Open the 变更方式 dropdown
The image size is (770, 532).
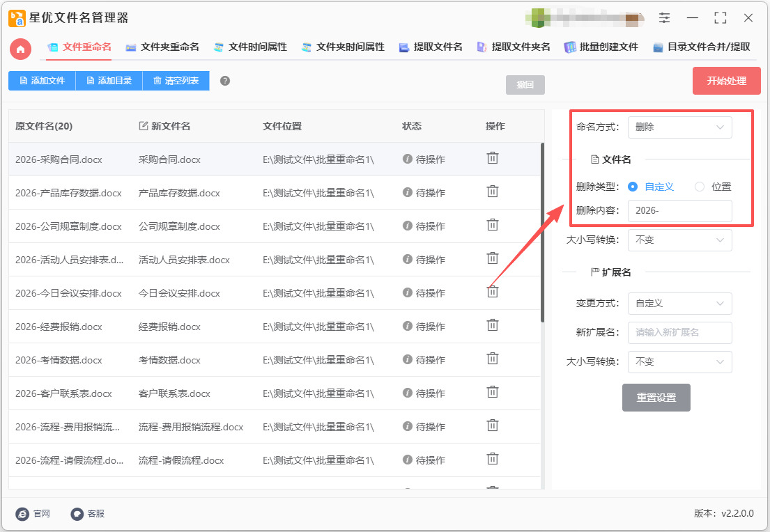click(x=679, y=304)
